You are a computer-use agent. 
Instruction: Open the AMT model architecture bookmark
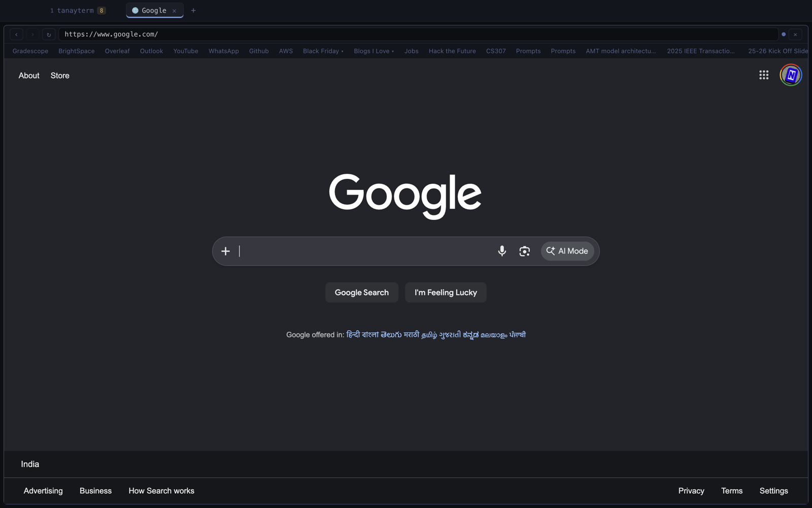coord(621,51)
